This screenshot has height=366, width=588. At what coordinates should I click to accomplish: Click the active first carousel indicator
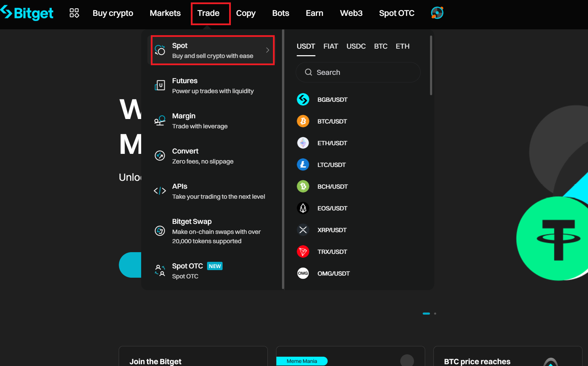click(426, 314)
